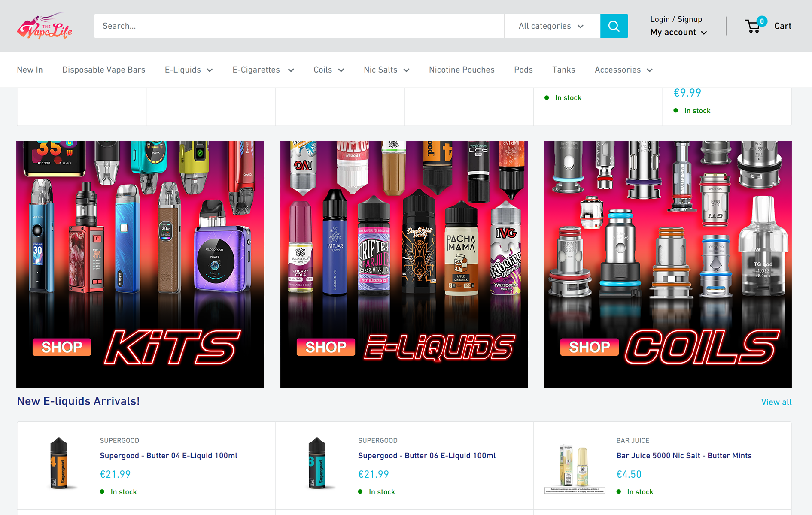This screenshot has width=812, height=515.
Task: Open Supergood Butter 04 product image
Action: pyautogui.click(x=59, y=463)
